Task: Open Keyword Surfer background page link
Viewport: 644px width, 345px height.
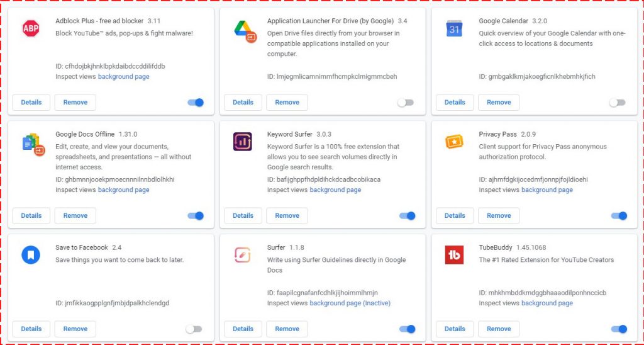Action: [x=335, y=190]
